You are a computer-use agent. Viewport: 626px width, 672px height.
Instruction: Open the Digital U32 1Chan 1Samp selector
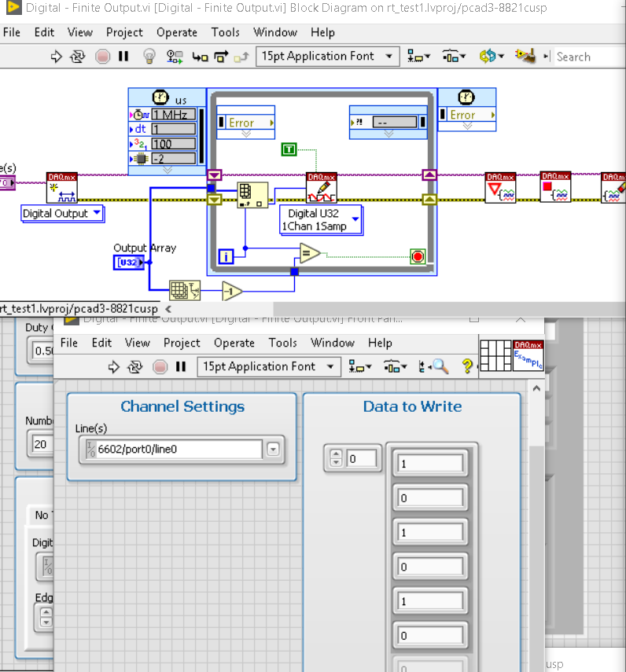pyautogui.click(x=322, y=219)
